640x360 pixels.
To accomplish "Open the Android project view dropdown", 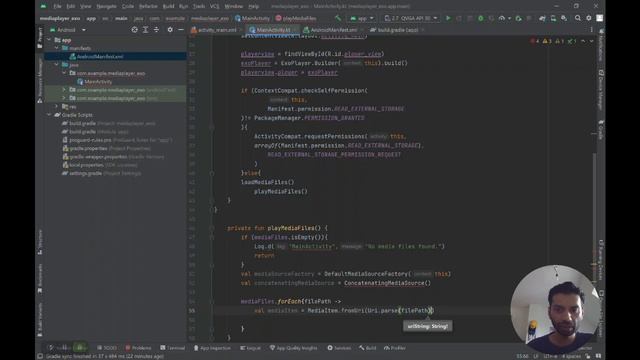I will [x=68, y=30].
